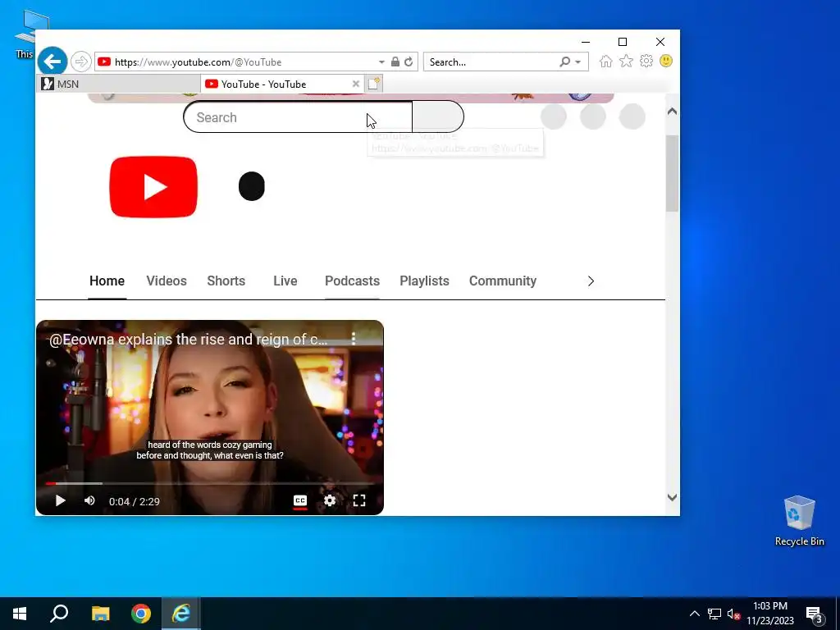The width and height of the screenshot is (840, 630).
Task: Show hidden system tray icons chevron
Action: [694, 614]
